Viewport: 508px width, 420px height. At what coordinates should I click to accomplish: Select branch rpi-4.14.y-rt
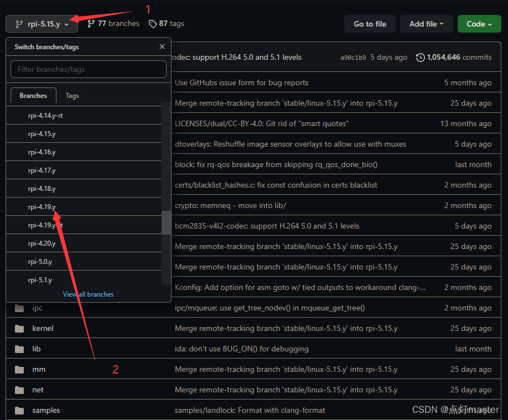pos(84,115)
